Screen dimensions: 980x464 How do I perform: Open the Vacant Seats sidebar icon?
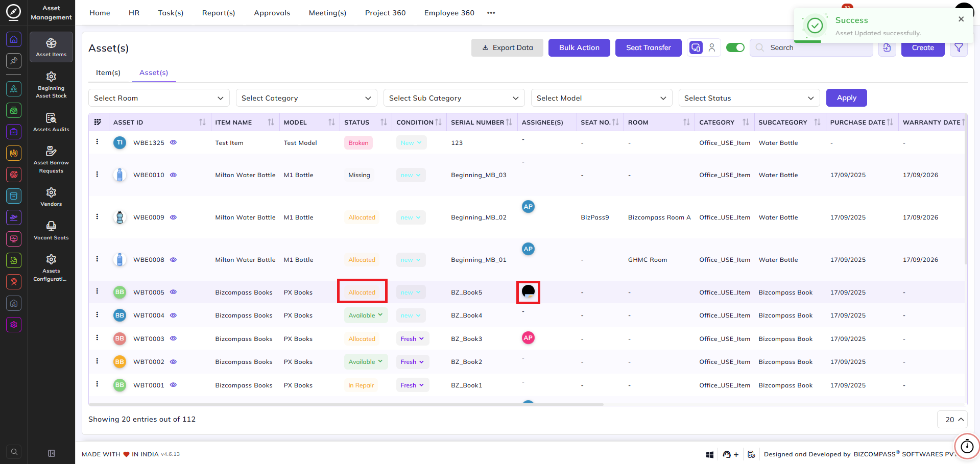click(51, 230)
